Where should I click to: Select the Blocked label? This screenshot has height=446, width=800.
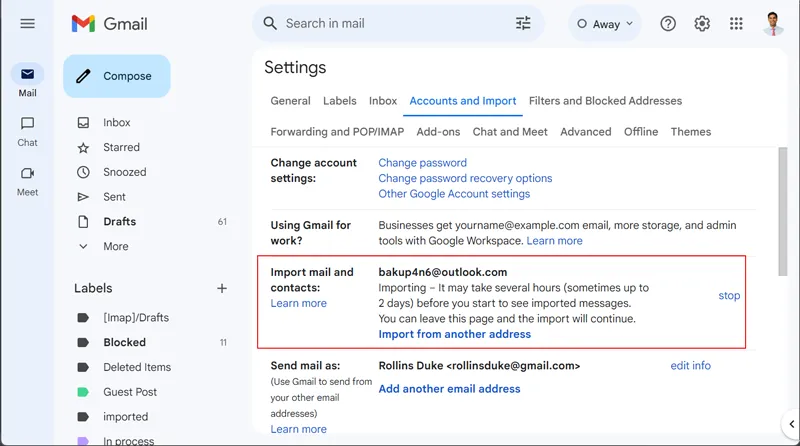(x=124, y=342)
